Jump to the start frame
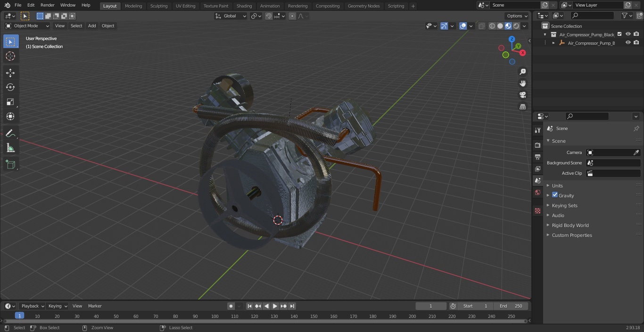Viewport: 644px width, 332px height. [x=250, y=306]
